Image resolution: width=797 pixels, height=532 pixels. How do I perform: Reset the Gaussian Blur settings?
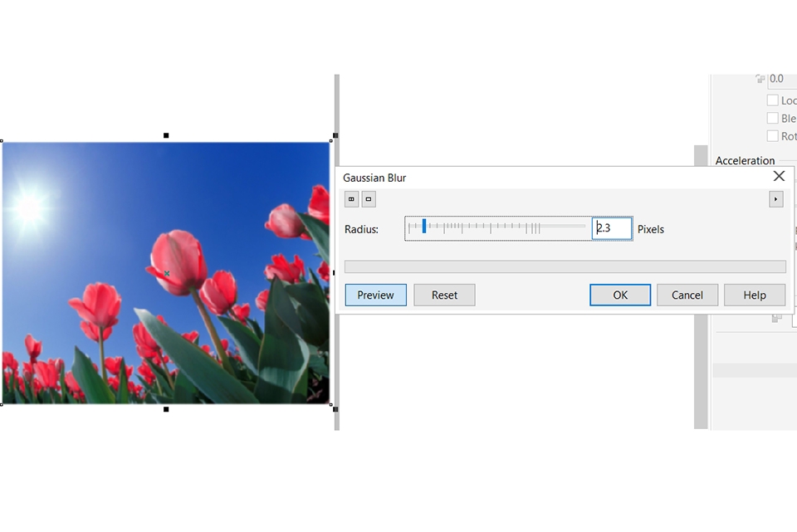(444, 295)
